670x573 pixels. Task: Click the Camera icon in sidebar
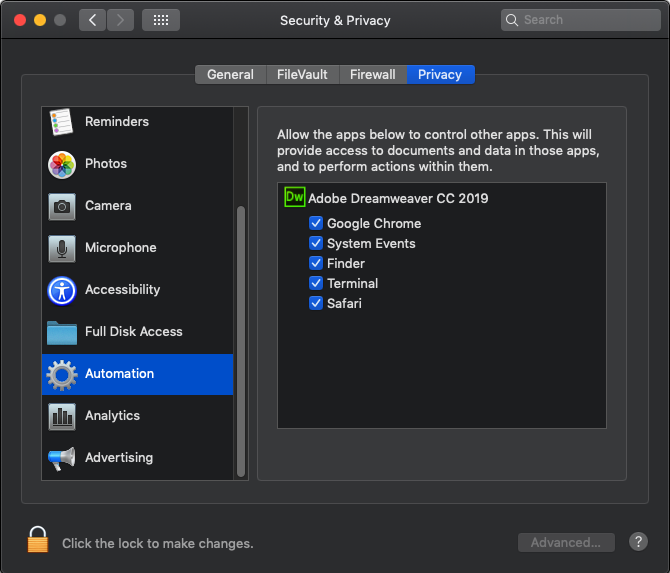(62, 207)
